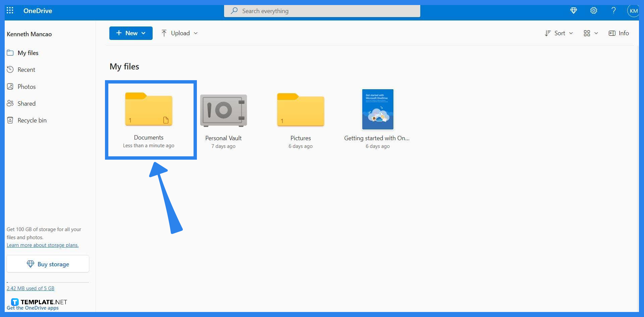
Task: Open the Microsoft app launcher waffle icon
Action: pyautogui.click(x=10, y=10)
